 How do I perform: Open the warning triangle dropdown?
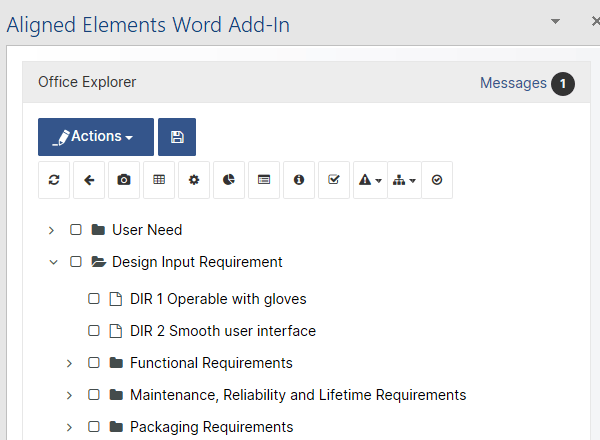point(370,180)
